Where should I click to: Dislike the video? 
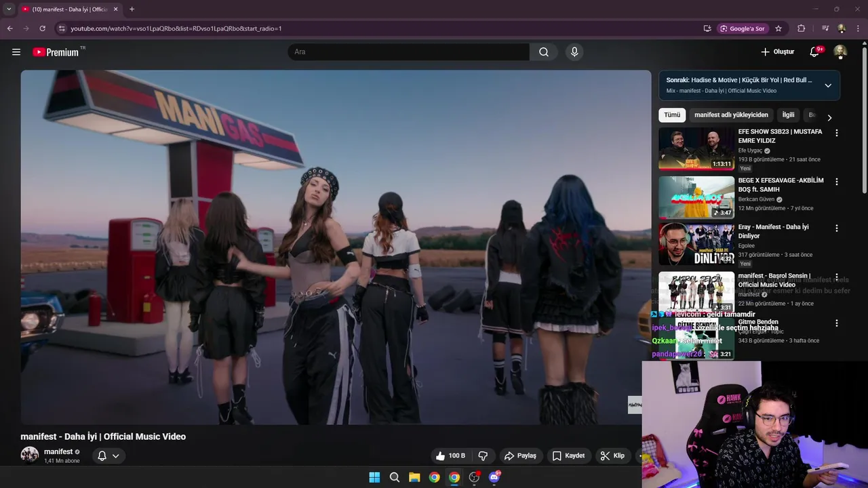point(483,455)
